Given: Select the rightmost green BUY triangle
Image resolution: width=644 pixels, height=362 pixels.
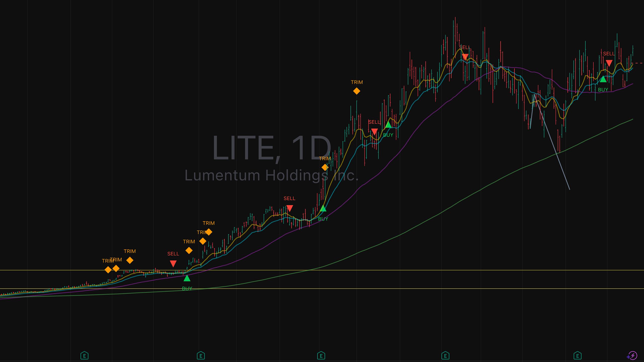Looking at the screenshot, I should click(603, 79).
